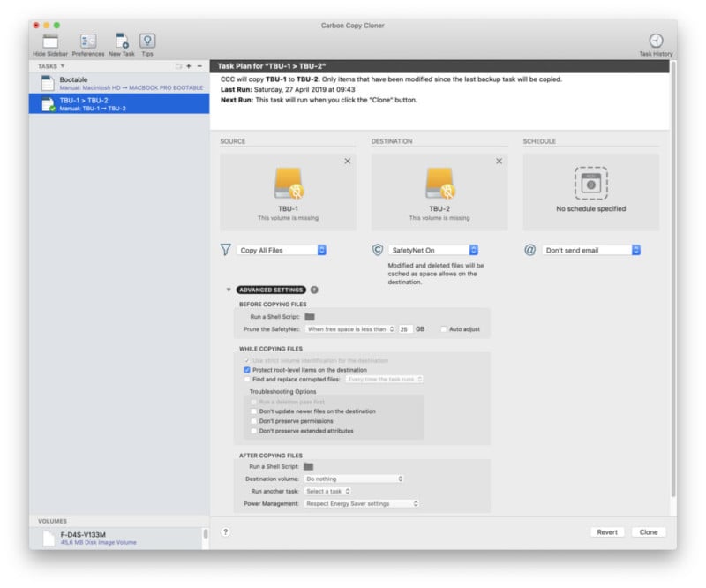Add a task with the plus icon
The height and width of the screenshot is (588, 706).
tap(189, 66)
